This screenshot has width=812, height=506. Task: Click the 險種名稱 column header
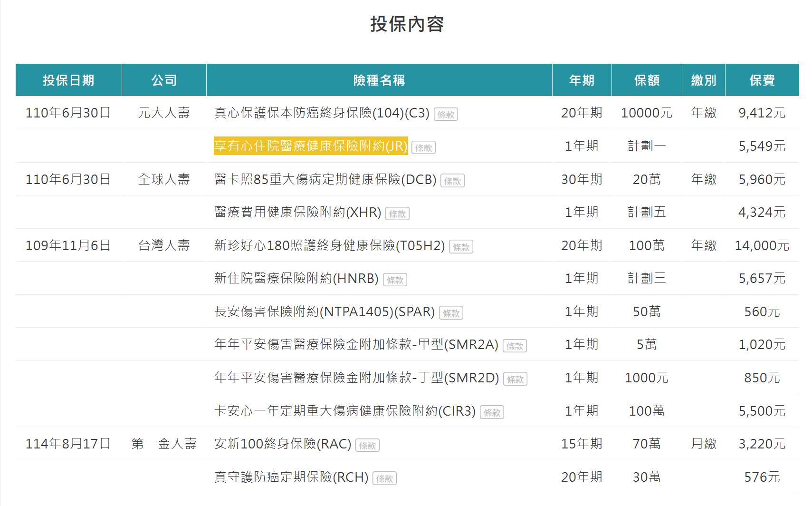(x=379, y=80)
